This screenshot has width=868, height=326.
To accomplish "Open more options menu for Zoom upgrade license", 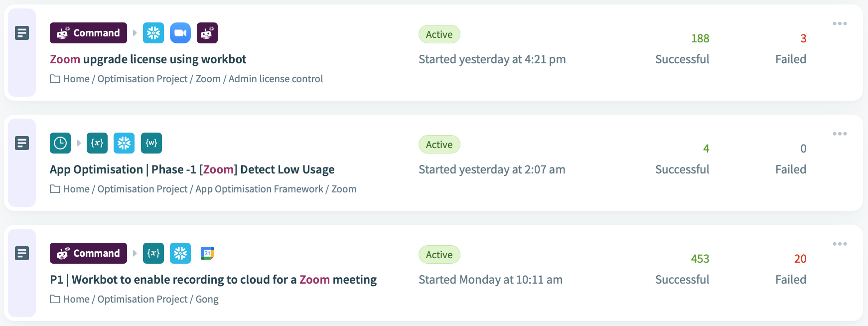I will coord(840,23).
